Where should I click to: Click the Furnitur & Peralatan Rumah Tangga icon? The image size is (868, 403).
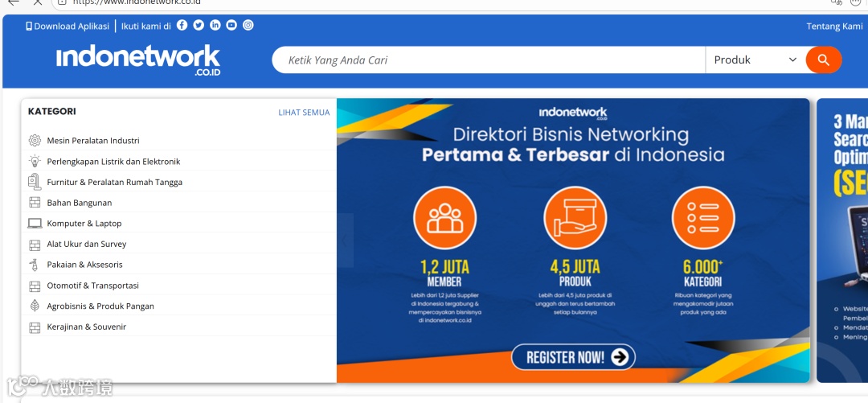35,182
